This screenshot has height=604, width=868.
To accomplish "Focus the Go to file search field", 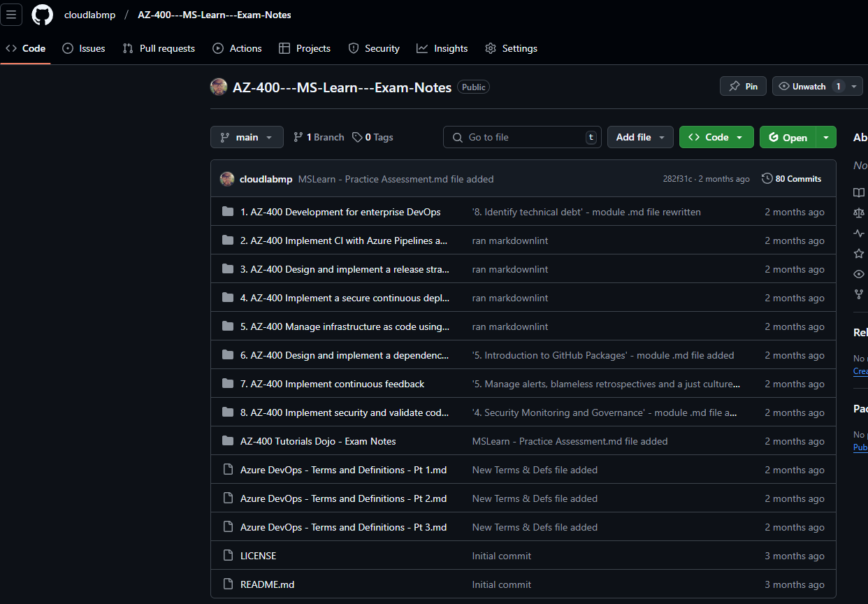I will click(x=522, y=137).
